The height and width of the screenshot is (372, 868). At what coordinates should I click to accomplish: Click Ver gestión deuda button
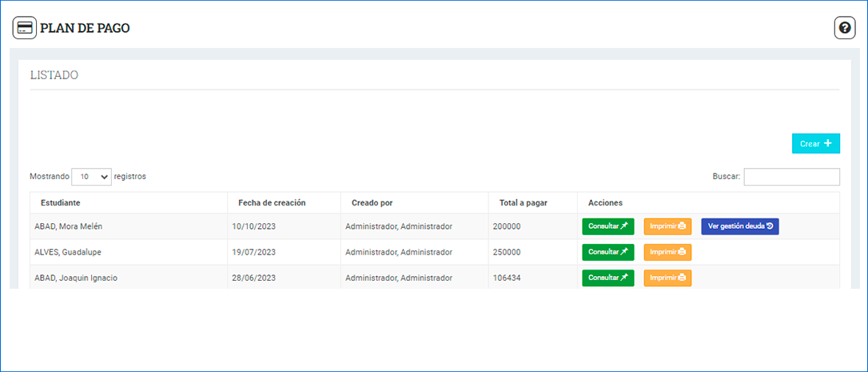(739, 226)
